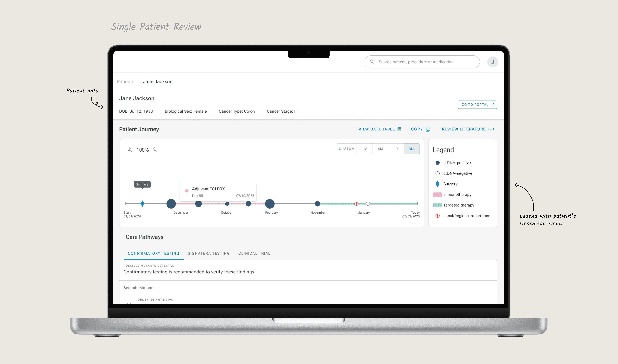Select the ALL time range
Screen dimensions: 618x364
[412, 149]
